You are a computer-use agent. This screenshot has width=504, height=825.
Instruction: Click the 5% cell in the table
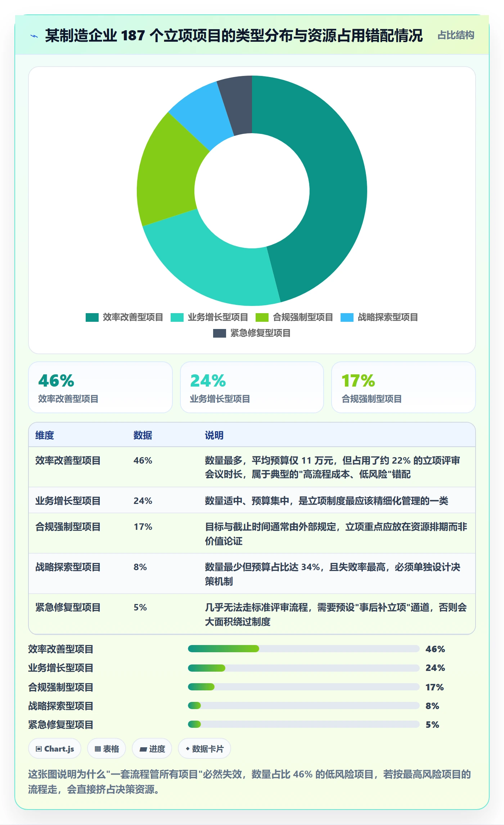(x=140, y=607)
